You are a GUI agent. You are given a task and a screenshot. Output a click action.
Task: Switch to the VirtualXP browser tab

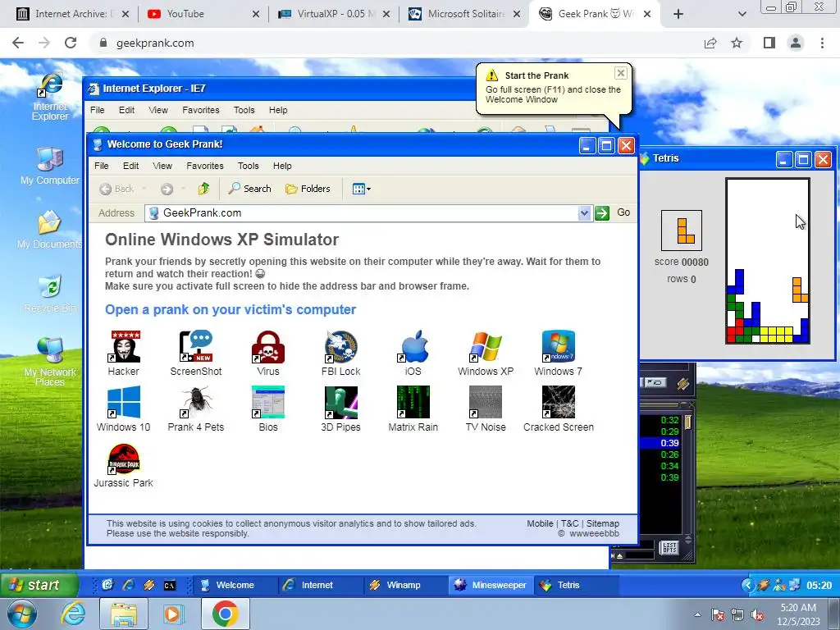click(332, 15)
